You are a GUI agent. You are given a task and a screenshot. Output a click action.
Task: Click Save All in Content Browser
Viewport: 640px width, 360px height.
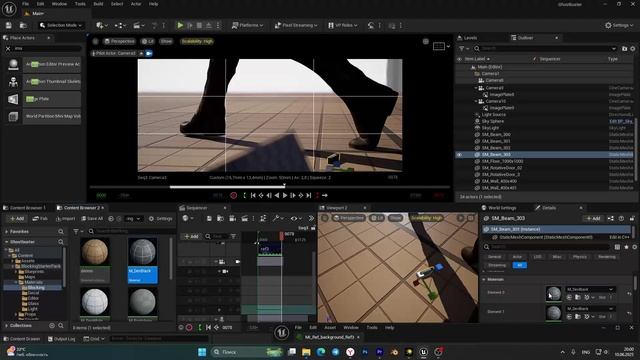pos(93,219)
